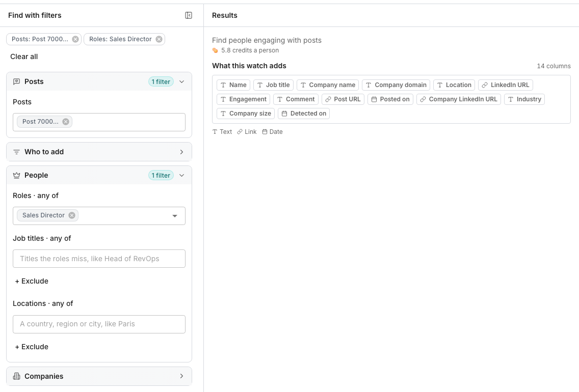Screen dimensions: 579x392
Task: Click the Date legend calendar icon
Action: point(265,132)
